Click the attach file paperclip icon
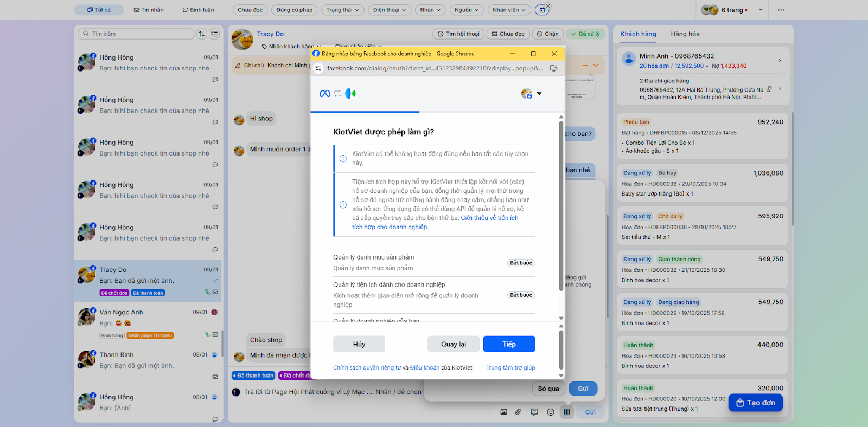The height and width of the screenshot is (427, 868). point(518,412)
